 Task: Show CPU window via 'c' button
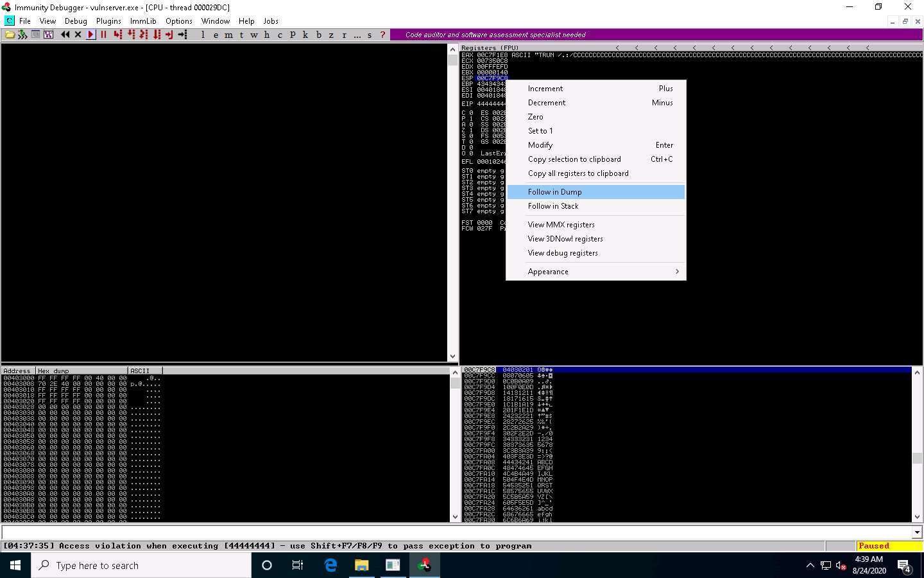[280, 35]
